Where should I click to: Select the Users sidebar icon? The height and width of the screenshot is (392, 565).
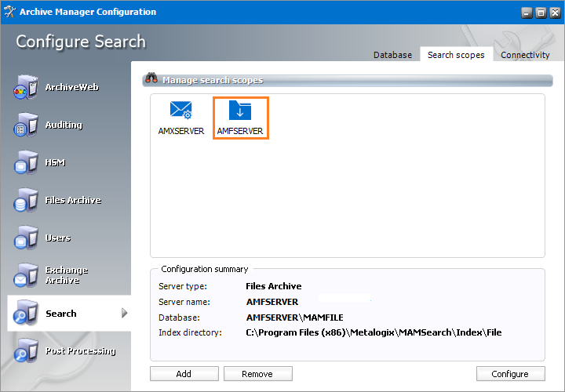[26, 238]
